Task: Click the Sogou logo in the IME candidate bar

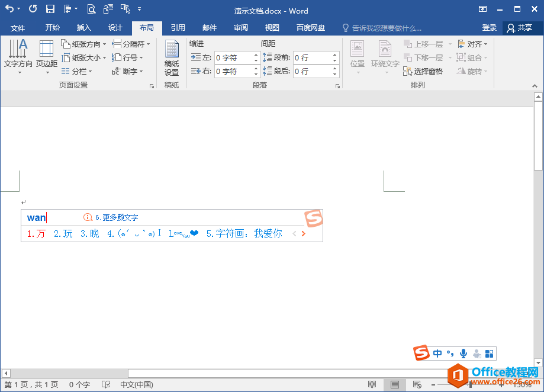Action: pos(313,218)
